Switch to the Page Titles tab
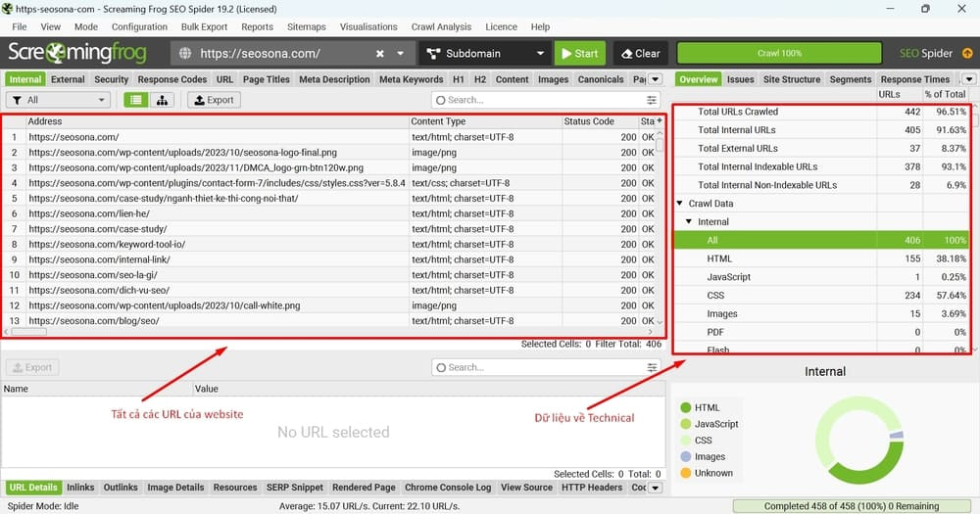This screenshot has width=980, height=514. [x=267, y=79]
